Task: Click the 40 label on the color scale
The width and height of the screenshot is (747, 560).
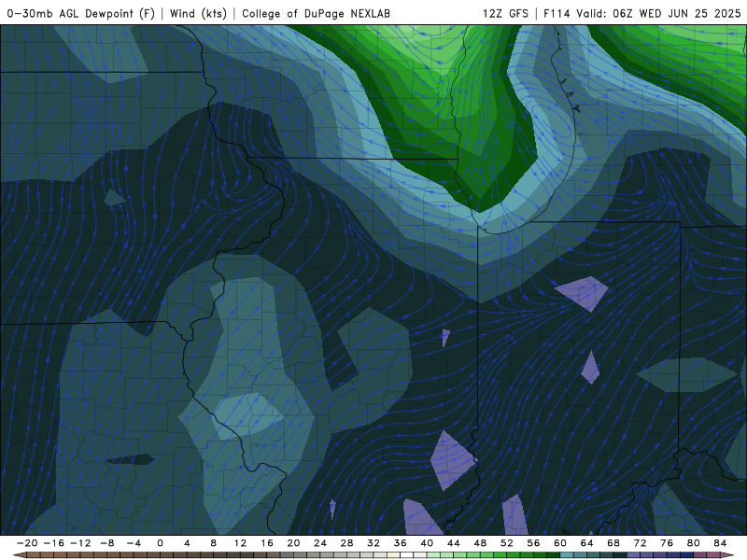Action: [427, 543]
